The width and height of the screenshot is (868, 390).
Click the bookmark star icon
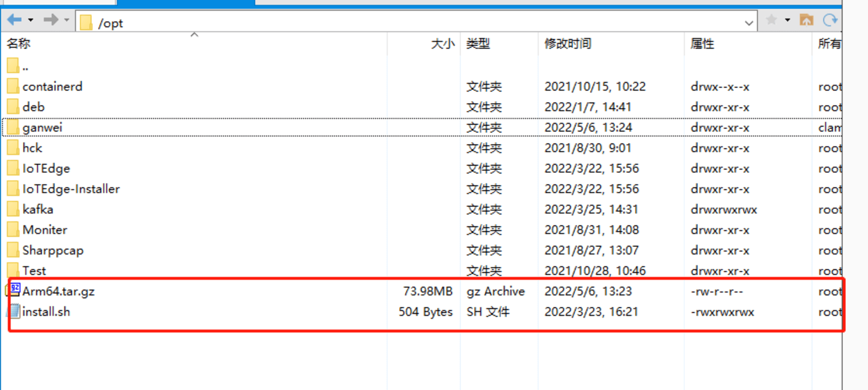coord(771,20)
